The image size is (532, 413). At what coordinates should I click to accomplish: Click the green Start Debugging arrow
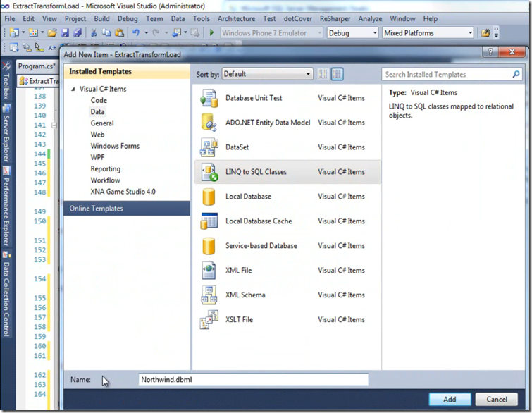tap(211, 33)
